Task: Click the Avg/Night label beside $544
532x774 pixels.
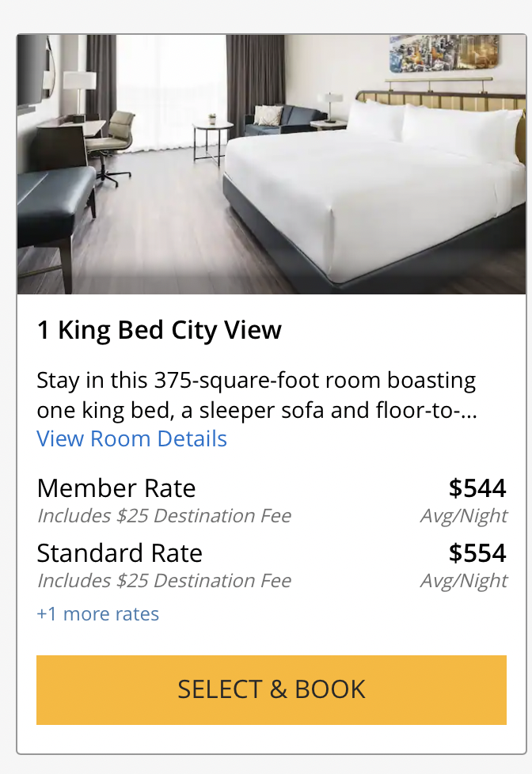Action: pos(464,515)
